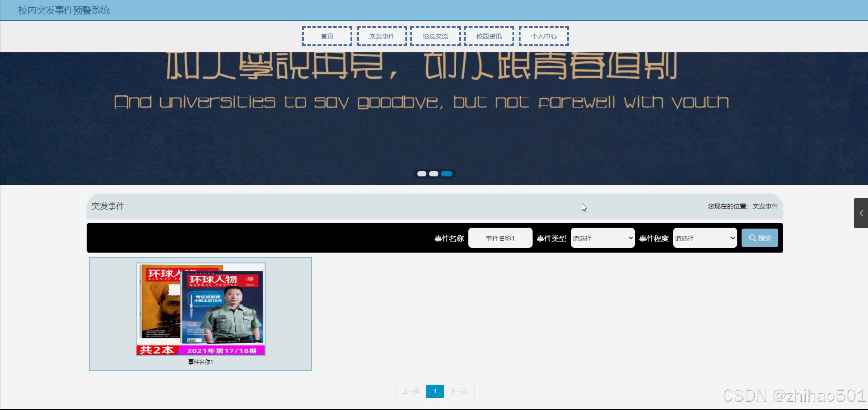Open the 突发事件 navigation tab

coord(382,36)
